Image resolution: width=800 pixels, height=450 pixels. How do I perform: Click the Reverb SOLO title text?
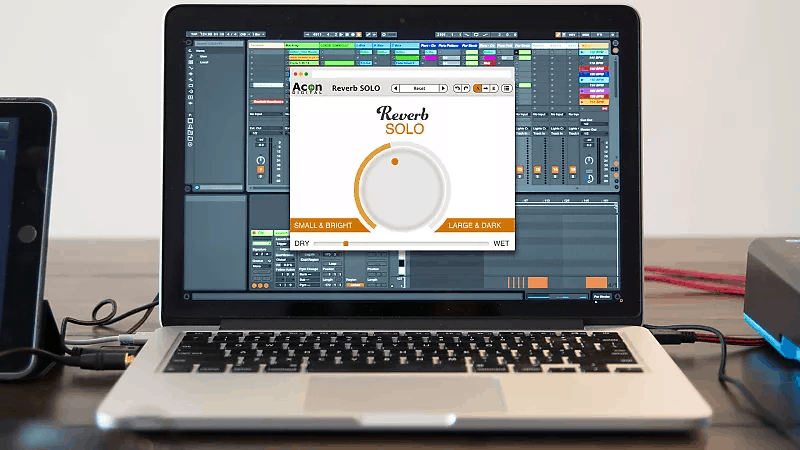[356, 88]
